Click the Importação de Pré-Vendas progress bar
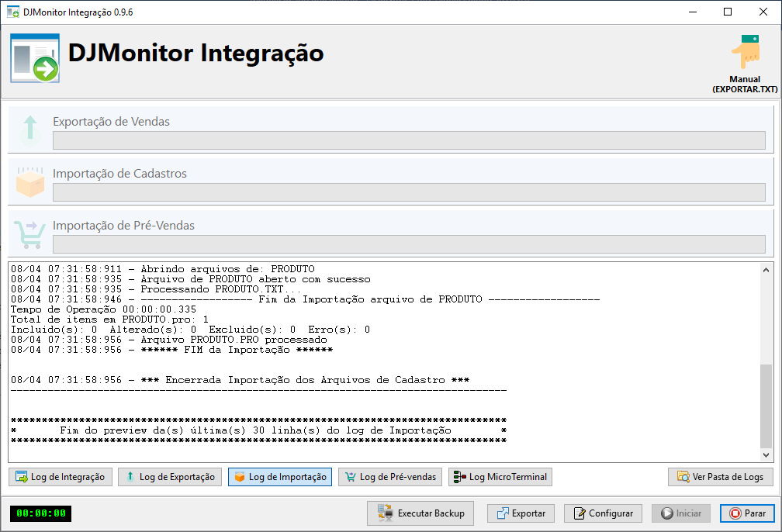Image resolution: width=782 pixels, height=532 pixels. (x=409, y=244)
